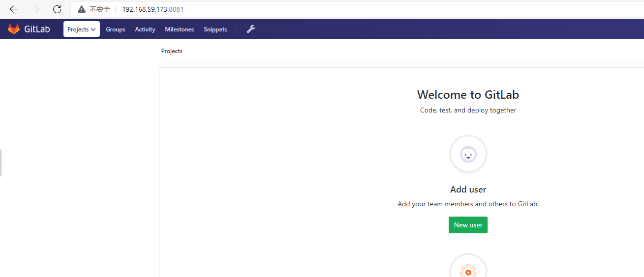The height and width of the screenshot is (277, 644).
Task: Click the not-secure warning triangle icon
Action: point(82,9)
